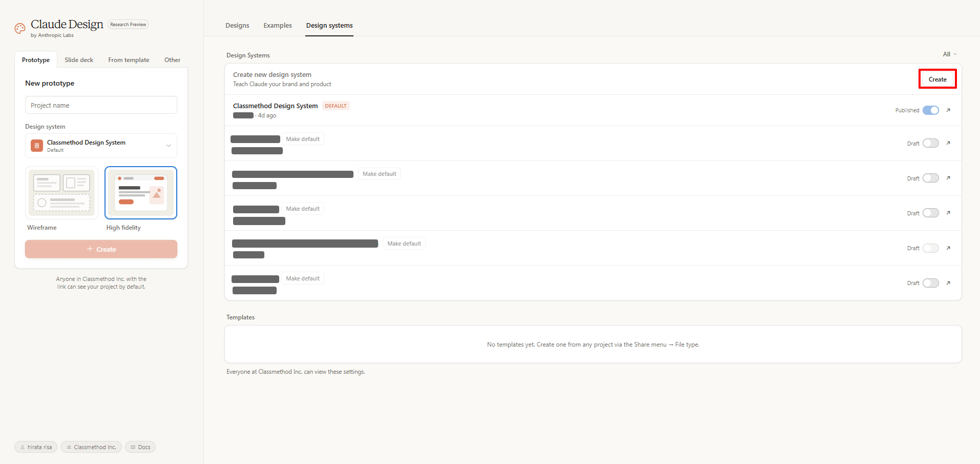
Task: Click the organization icon beside Classmethod Inc.
Action: point(69,447)
